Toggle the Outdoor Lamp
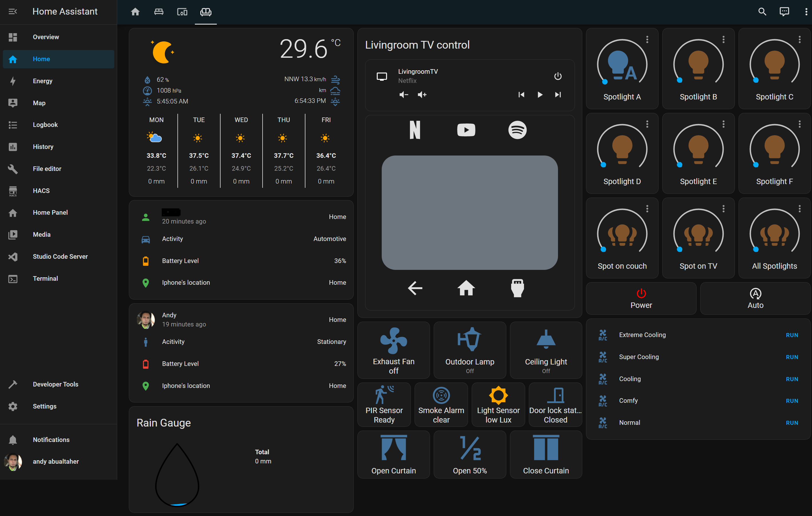This screenshot has height=516, width=812. [469, 350]
